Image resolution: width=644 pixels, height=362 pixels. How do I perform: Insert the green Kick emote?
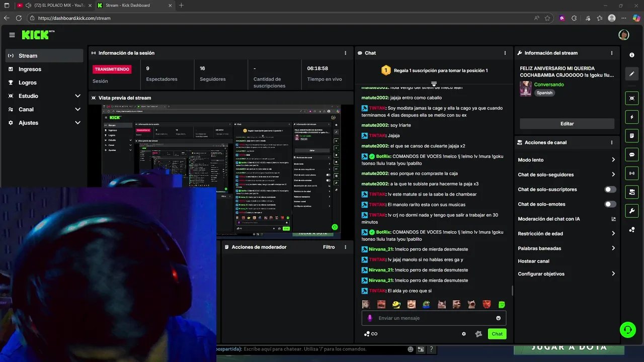pyautogui.click(x=502, y=304)
